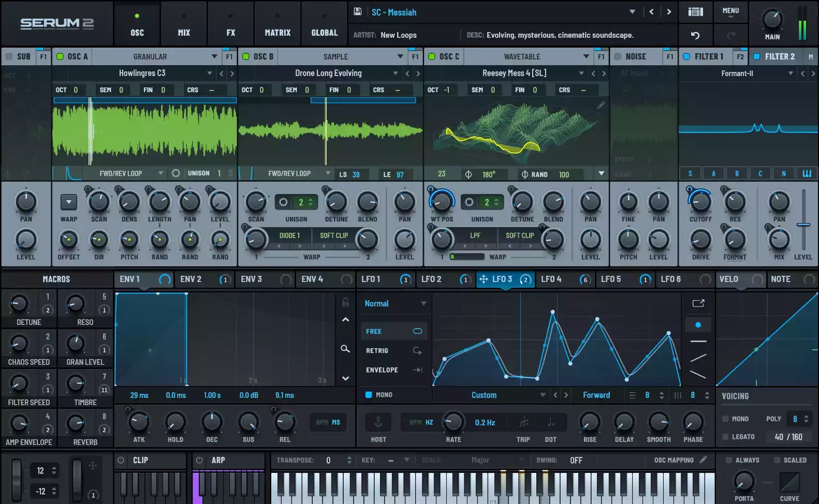Click envelope BPM MS switch

[x=328, y=422]
